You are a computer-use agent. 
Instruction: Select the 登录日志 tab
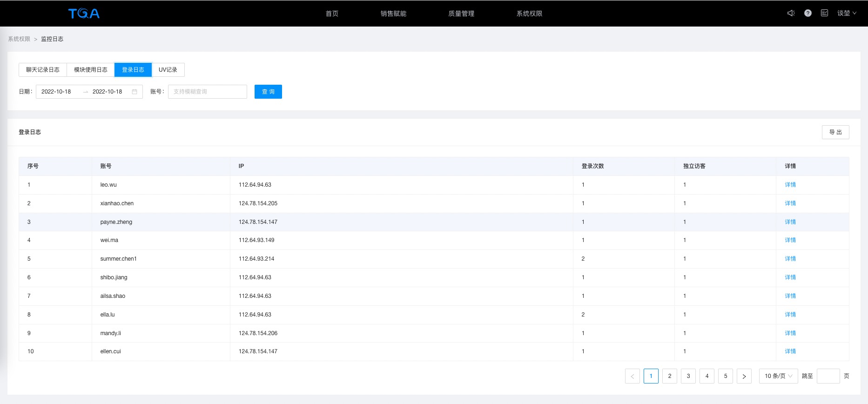pos(133,70)
